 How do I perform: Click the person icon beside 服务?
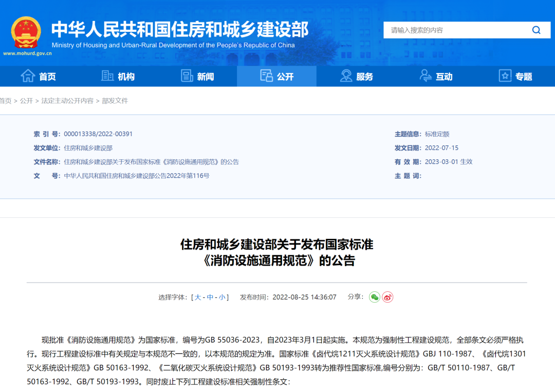tap(345, 76)
